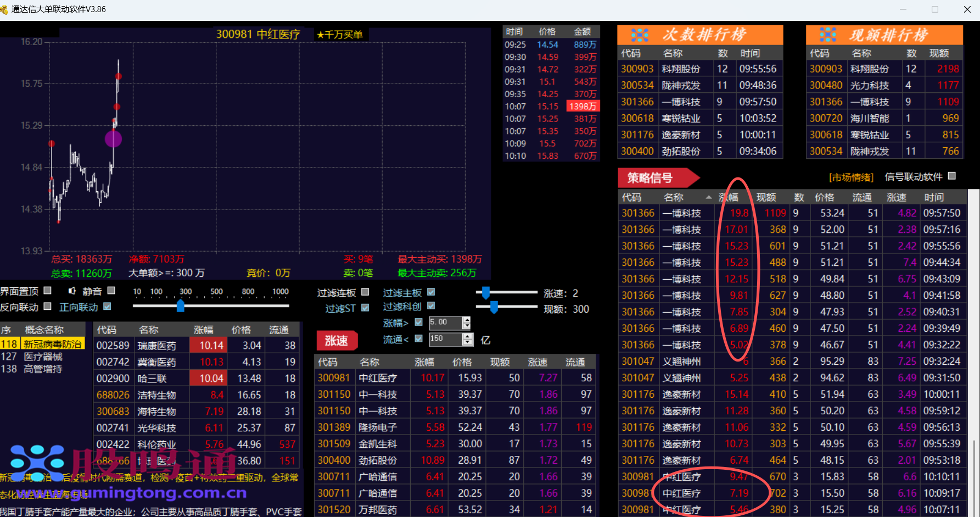Click the sort arrow in 策略信号 名称 header
980x517 pixels.
point(709,197)
